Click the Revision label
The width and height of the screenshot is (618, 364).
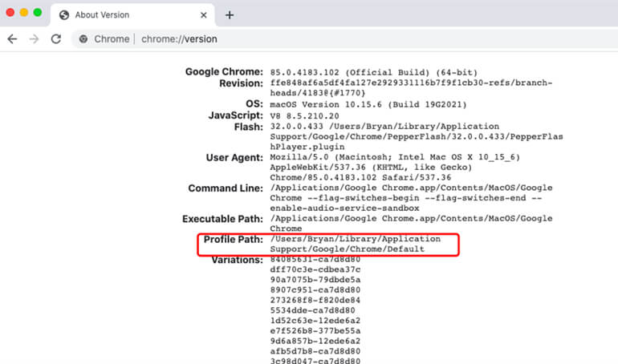pos(241,83)
